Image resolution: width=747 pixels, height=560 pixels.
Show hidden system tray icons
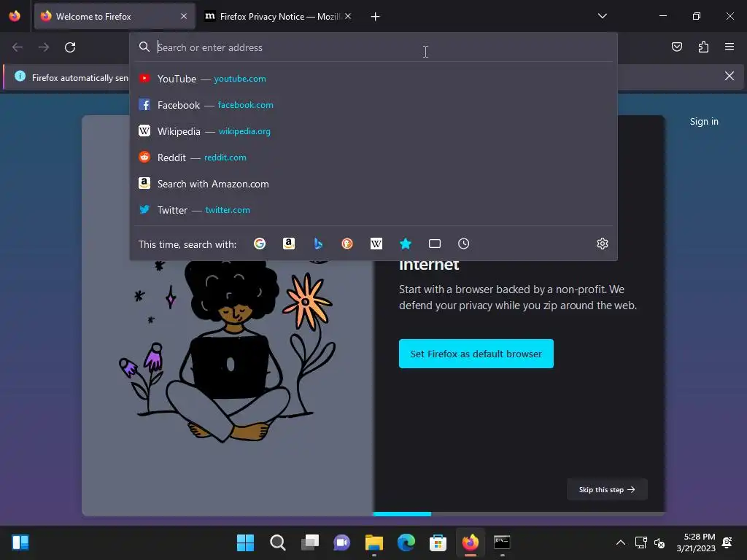(x=621, y=542)
